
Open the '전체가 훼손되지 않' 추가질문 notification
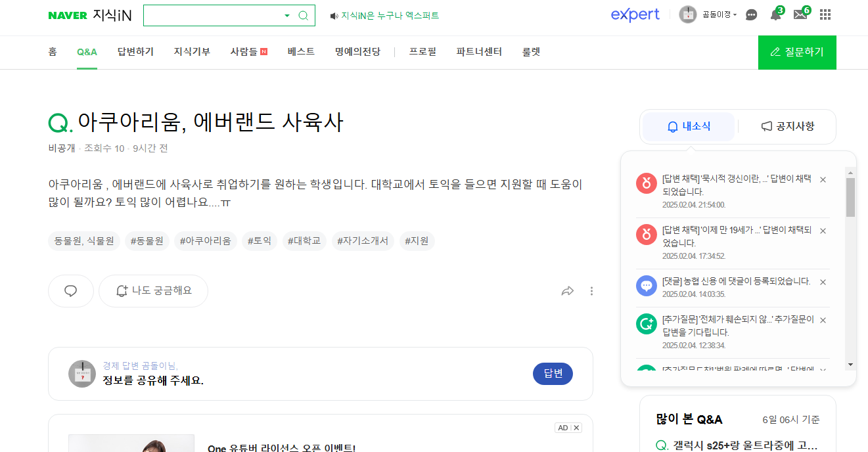click(x=738, y=326)
